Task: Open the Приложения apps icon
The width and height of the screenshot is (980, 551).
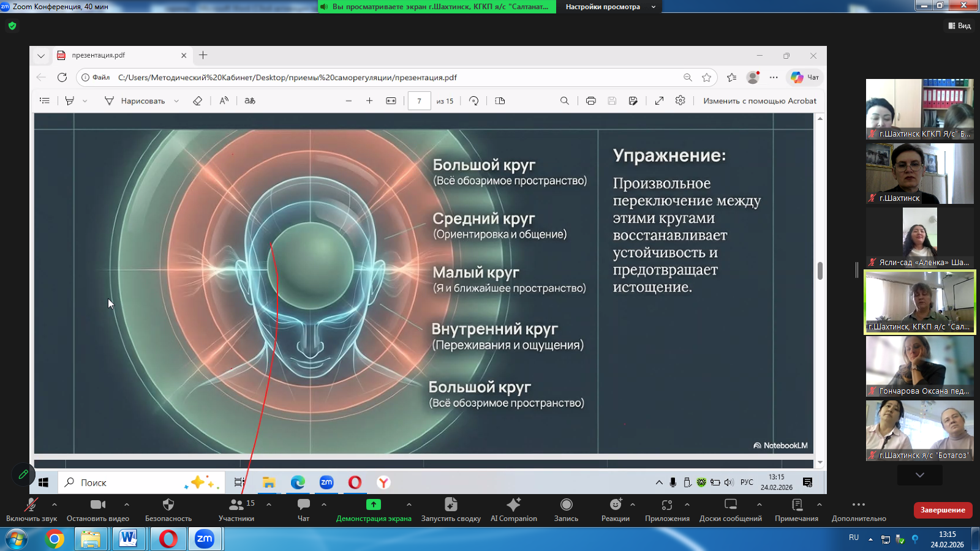Action: (666, 505)
